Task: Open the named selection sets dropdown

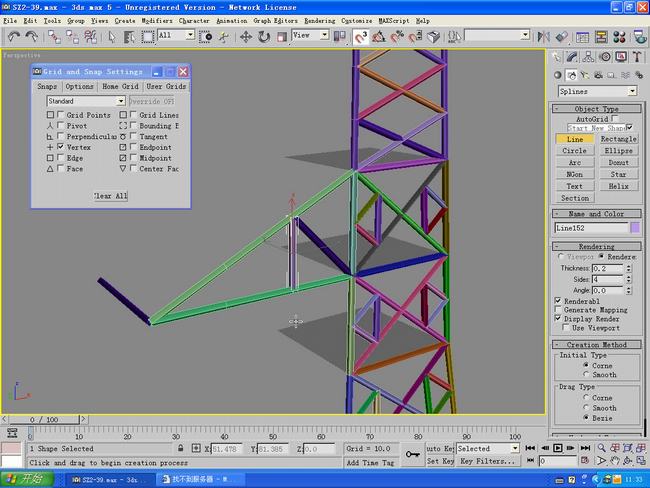Action: pyautogui.click(x=497, y=35)
